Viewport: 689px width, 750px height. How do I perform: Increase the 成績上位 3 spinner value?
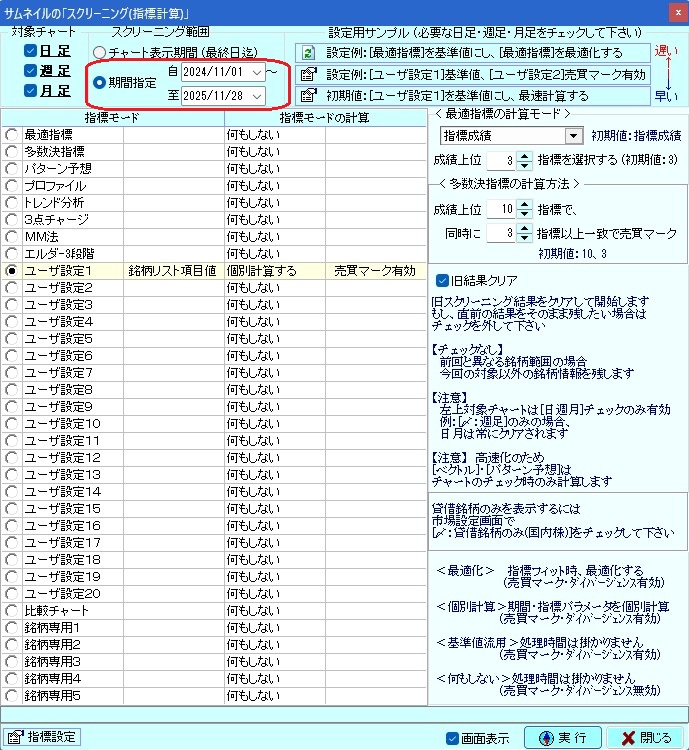pos(526,155)
